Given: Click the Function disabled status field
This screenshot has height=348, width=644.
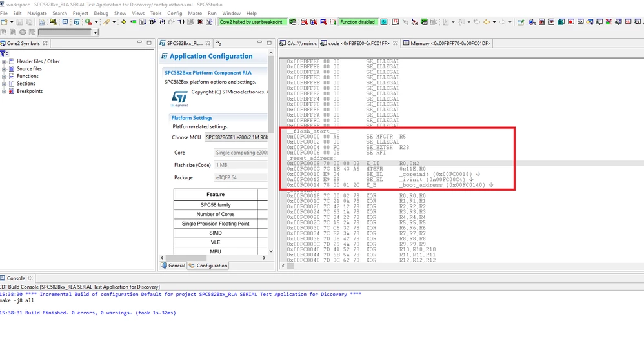Looking at the screenshot, I should (357, 22).
